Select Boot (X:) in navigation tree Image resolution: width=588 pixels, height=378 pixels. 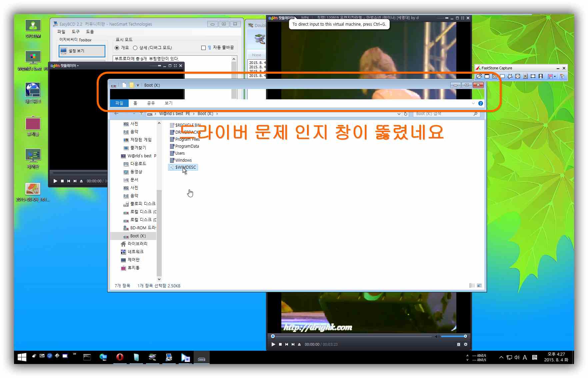pos(134,236)
